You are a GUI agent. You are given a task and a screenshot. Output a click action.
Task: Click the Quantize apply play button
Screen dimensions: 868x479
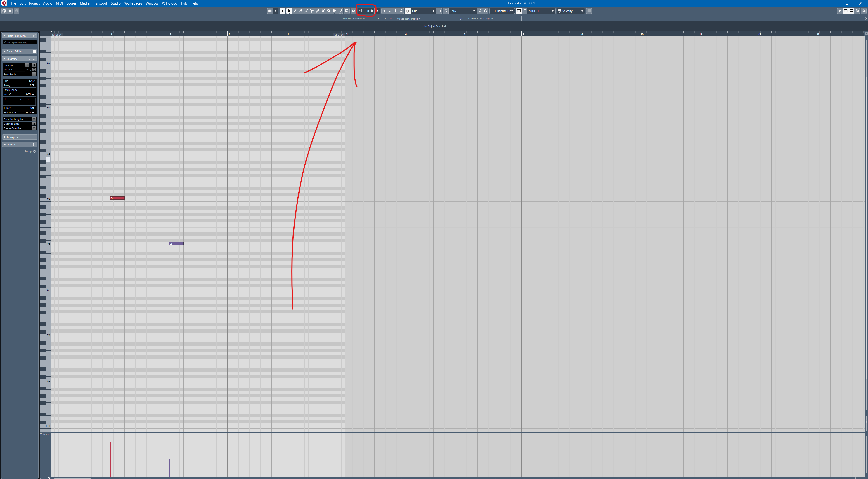[34, 65]
